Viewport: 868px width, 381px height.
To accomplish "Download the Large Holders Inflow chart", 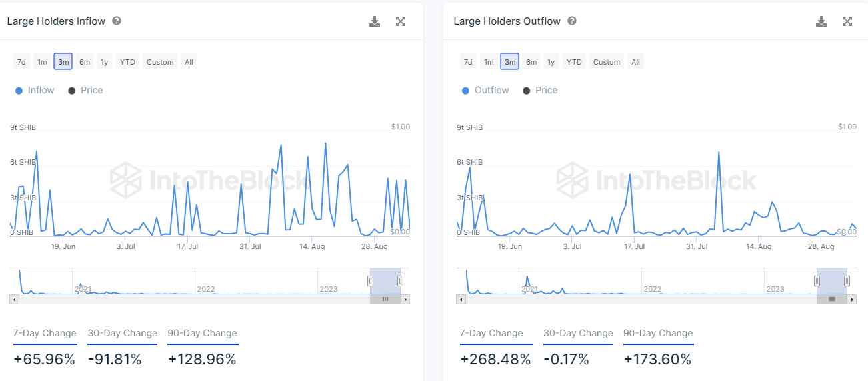I will coord(375,21).
